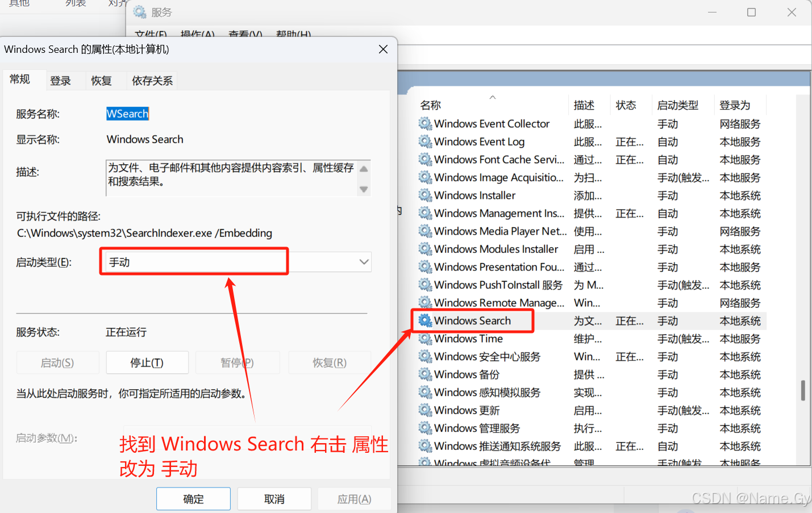Click gear icon of Windows Event Collector service
The height and width of the screenshot is (513, 812).
click(x=425, y=123)
